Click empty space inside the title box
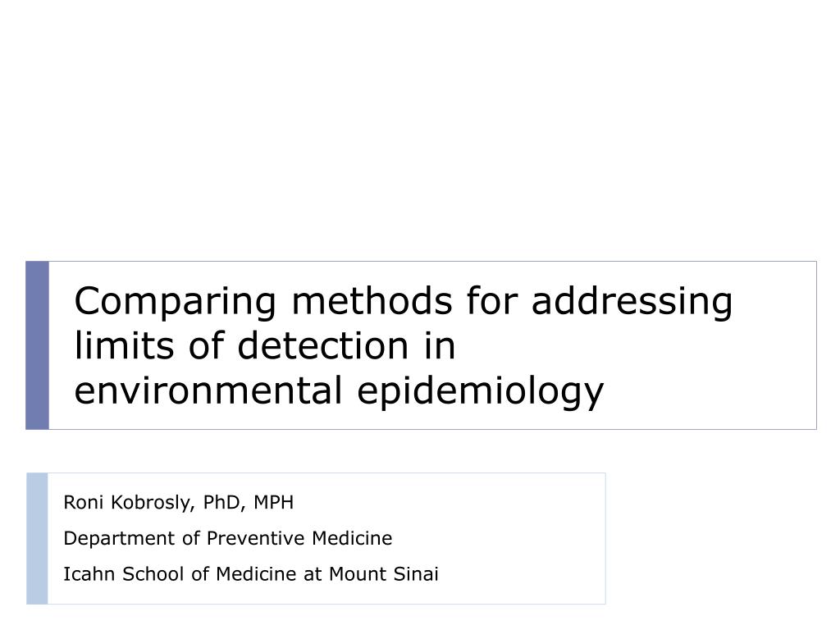840x630 pixels. (696, 375)
